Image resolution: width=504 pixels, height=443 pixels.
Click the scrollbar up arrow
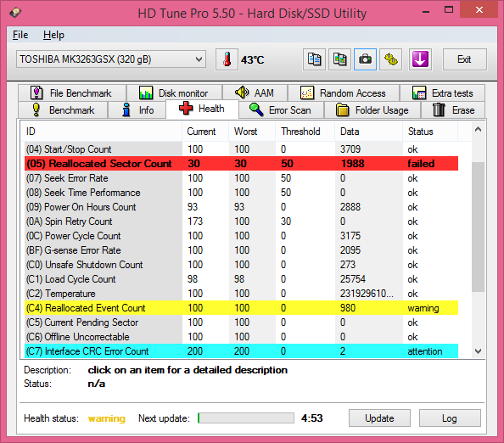(x=478, y=130)
